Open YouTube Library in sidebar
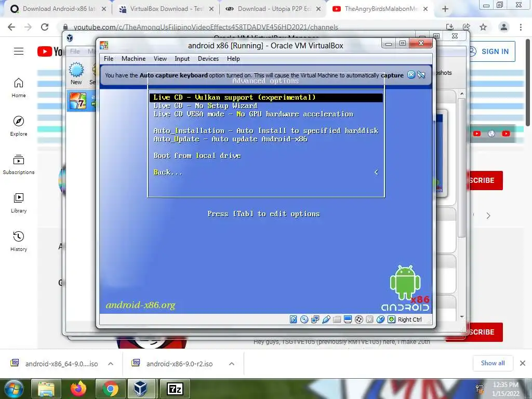The width and height of the screenshot is (532, 399). [x=19, y=203]
